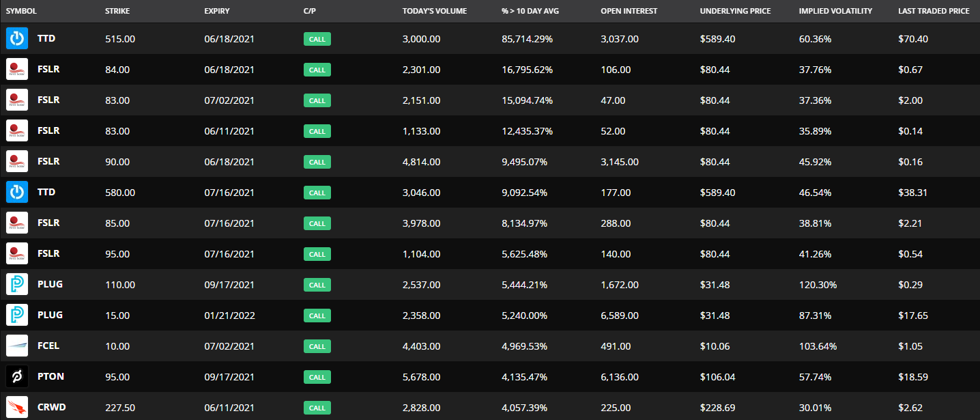Screen dimensions: 980x420
Task: Open the FCEL company logo
Action: tap(17, 346)
